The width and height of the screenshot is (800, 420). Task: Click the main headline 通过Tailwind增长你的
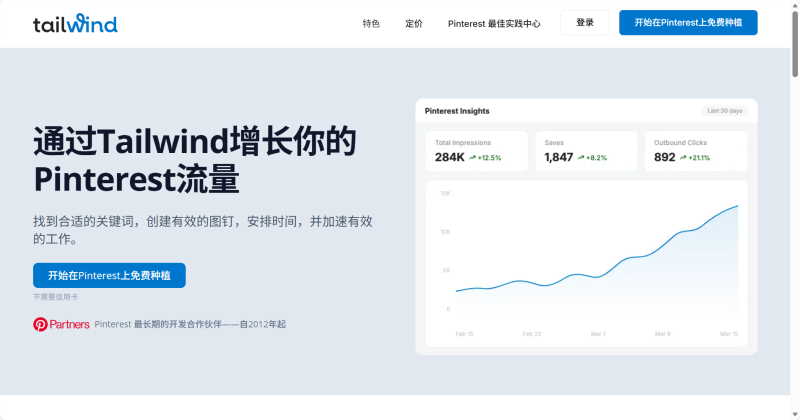pyautogui.click(x=195, y=141)
